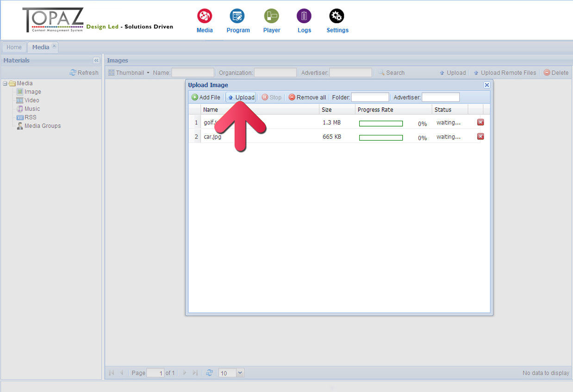Click Upload in the Upload Image dialog
This screenshot has height=392, width=573.
(241, 98)
